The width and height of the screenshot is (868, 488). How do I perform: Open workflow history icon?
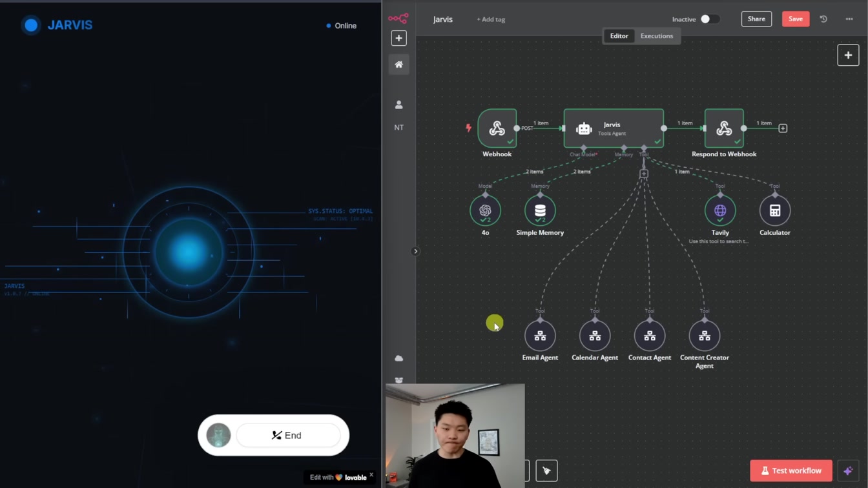823,19
